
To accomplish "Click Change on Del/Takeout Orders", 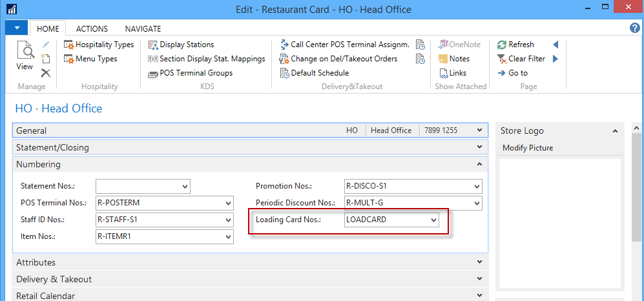I will tap(338, 59).
